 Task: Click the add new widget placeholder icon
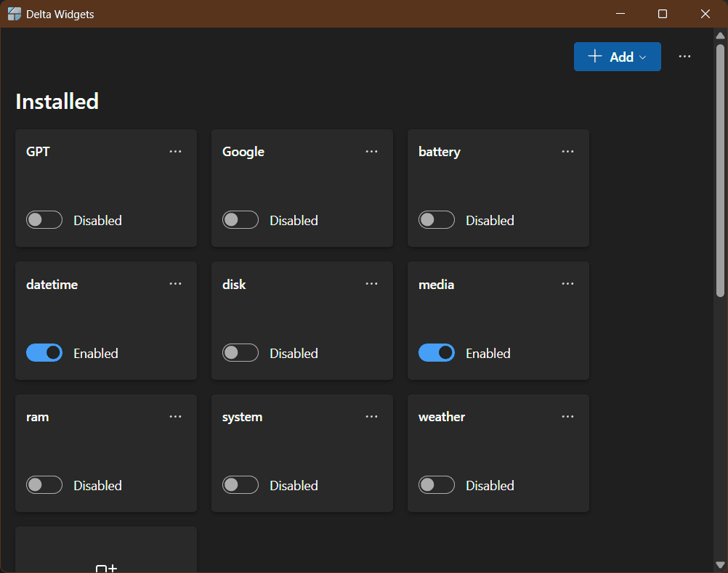tap(105, 568)
